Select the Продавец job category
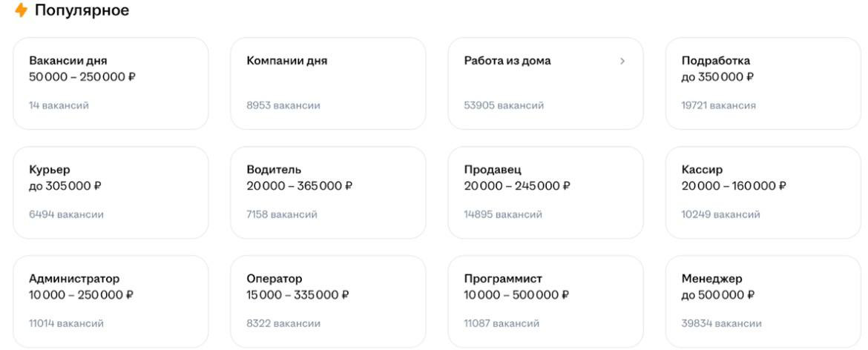 545,192
